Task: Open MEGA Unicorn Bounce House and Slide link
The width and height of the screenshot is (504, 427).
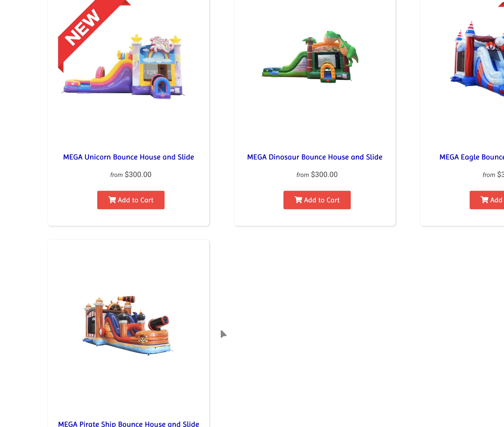Action: click(129, 157)
